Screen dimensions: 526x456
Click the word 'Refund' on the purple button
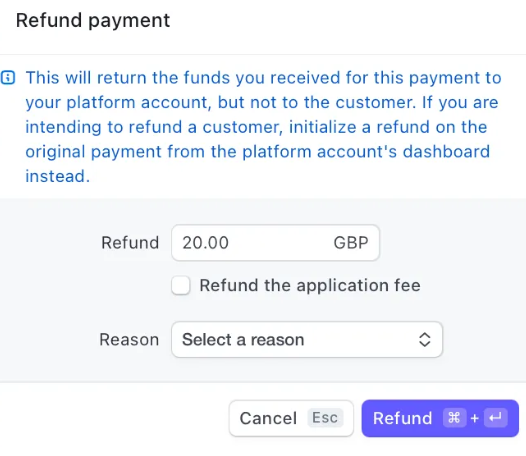pos(403,418)
